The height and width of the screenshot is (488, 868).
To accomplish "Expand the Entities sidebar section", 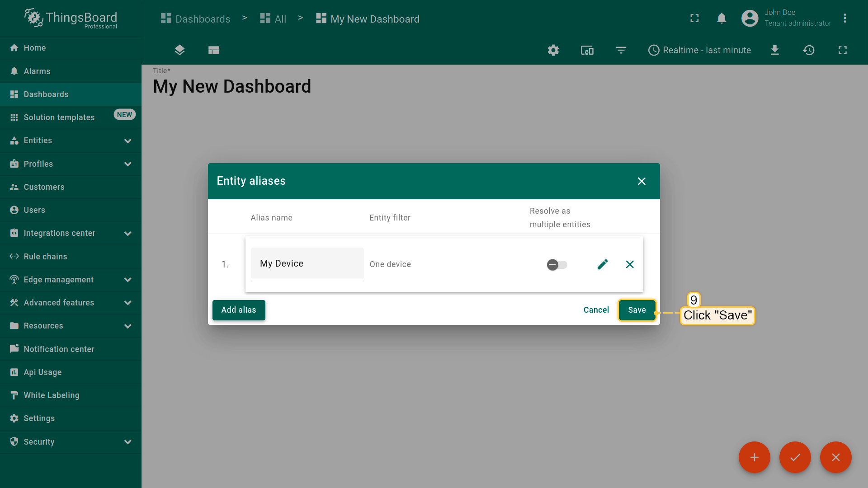I will [128, 141].
